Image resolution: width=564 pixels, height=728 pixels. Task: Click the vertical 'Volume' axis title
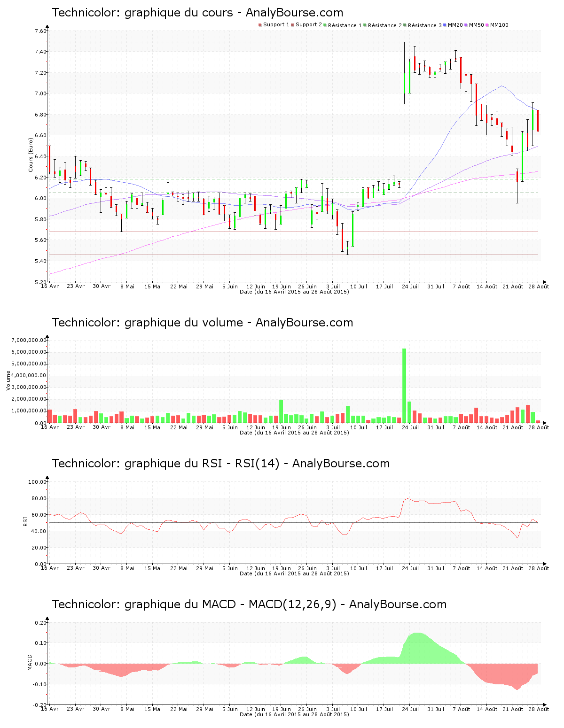click(8, 380)
